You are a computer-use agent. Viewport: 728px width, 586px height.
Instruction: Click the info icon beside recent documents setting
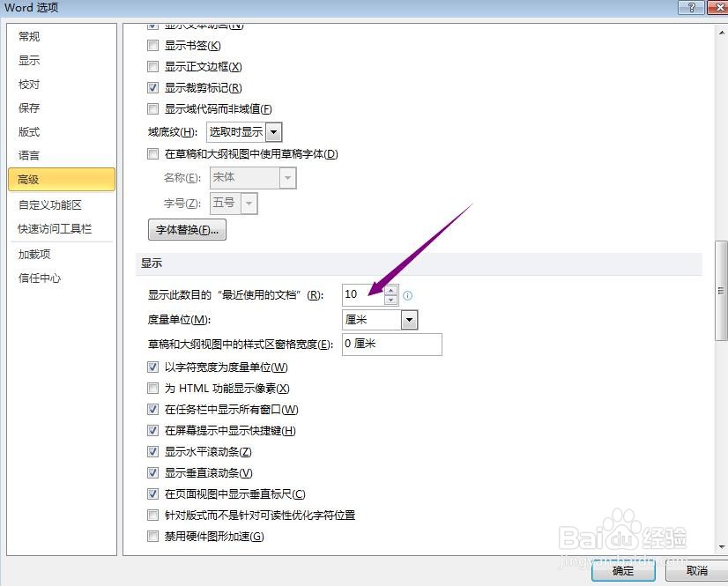click(407, 296)
